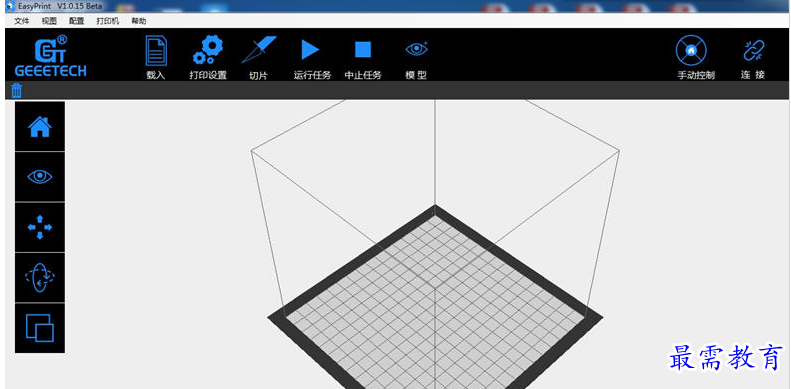The height and width of the screenshot is (389, 791).
Task: Open the 视图 menu
Action: [x=49, y=21]
